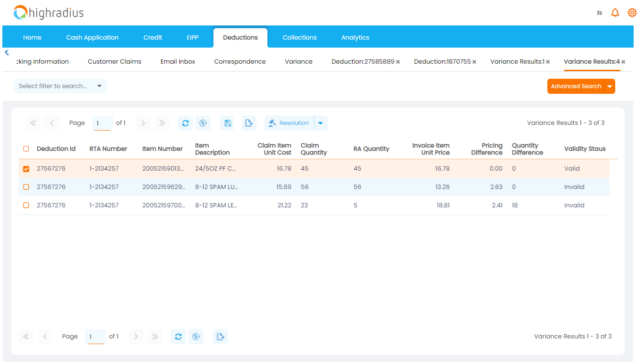Click the export icon in the bottom toolbar
Viewport: 644px width, 362px height.
(220, 336)
